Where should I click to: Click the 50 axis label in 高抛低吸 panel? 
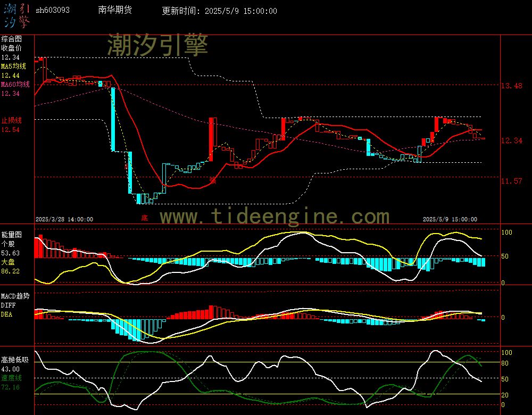pyautogui.click(x=505, y=379)
